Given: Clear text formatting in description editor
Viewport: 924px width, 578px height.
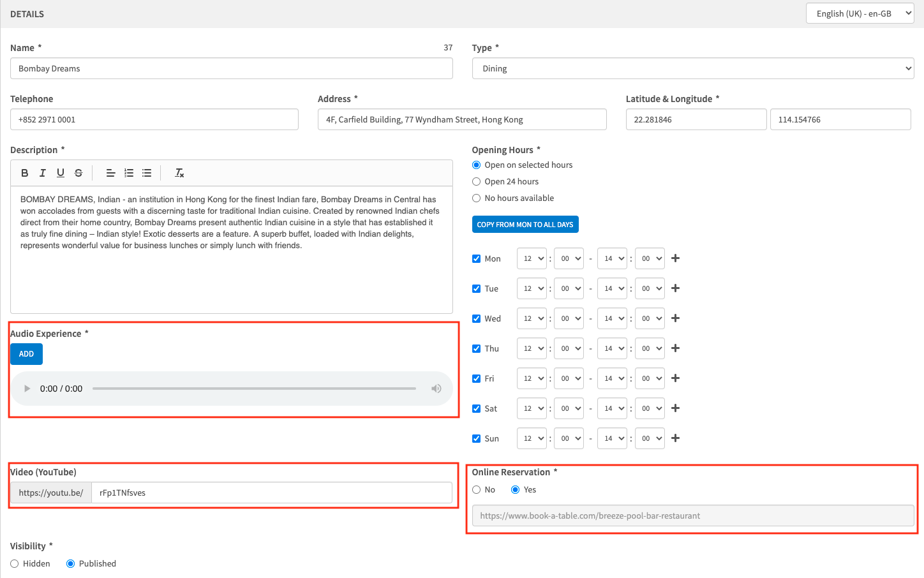Looking at the screenshot, I should tap(179, 173).
